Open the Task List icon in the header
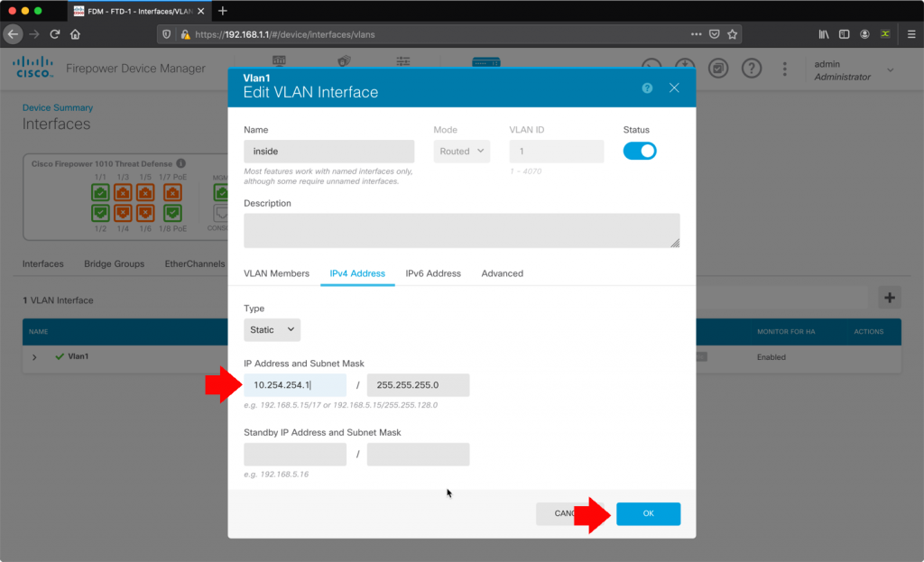Image resolution: width=924 pixels, height=562 pixels. (x=718, y=69)
